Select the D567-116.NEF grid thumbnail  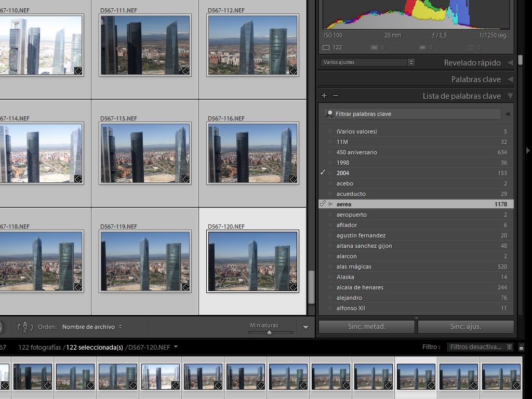click(253, 153)
